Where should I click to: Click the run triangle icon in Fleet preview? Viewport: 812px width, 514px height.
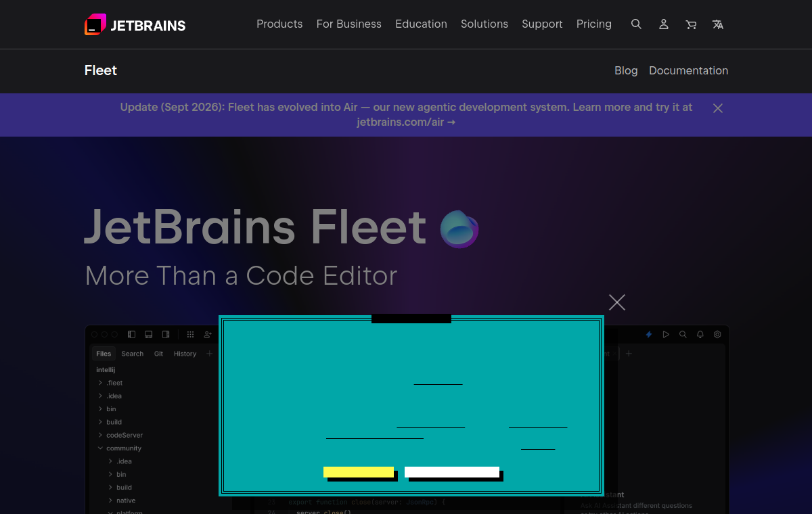point(666,334)
